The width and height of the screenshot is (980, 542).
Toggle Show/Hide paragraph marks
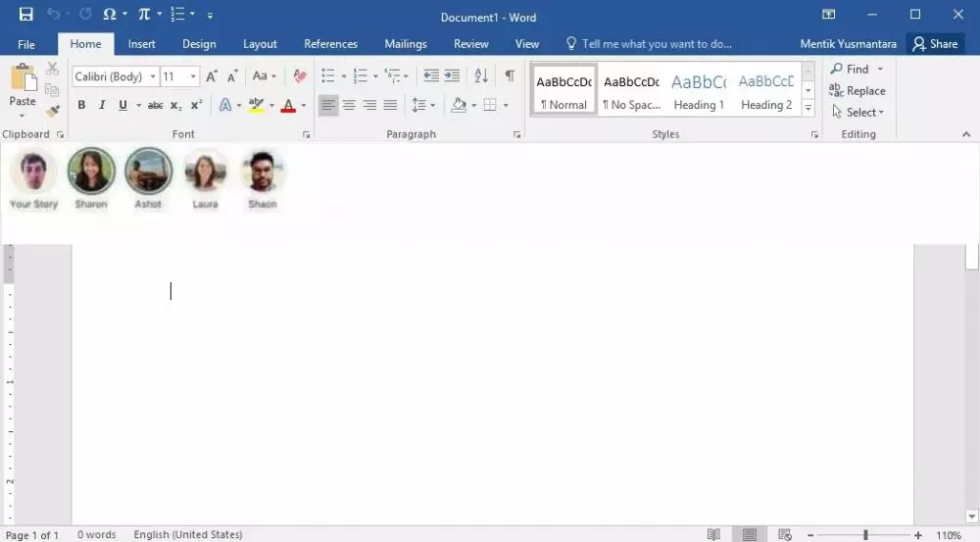pos(510,76)
